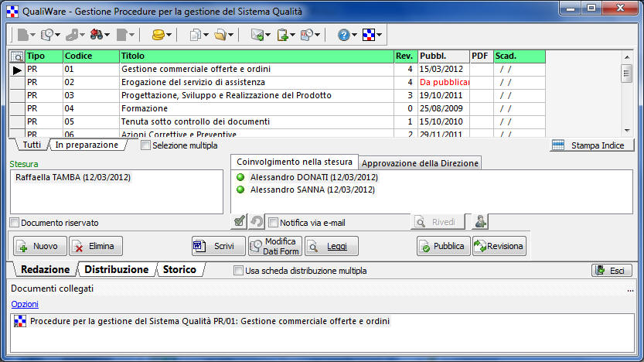
Task: Click the add user icon beside Rivedi
Action: tap(481, 222)
